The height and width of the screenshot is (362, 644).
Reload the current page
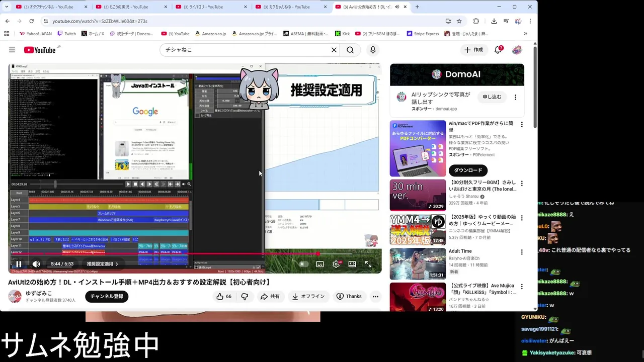(x=31, y=21)
